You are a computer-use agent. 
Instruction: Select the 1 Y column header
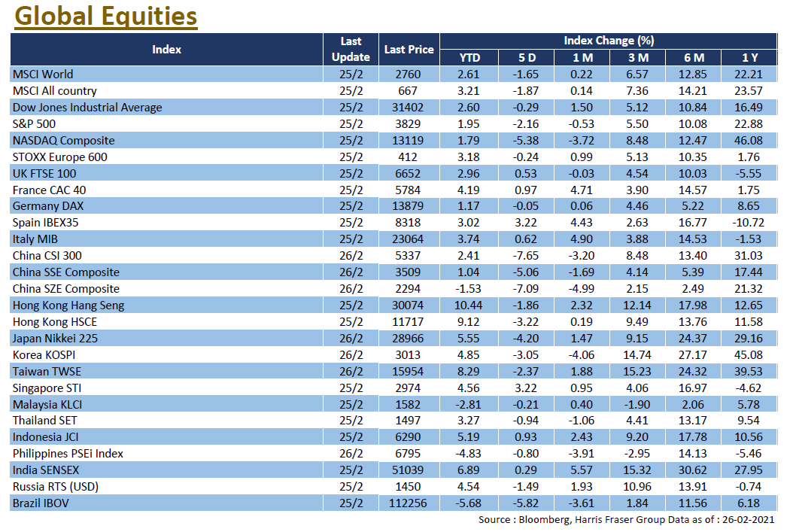(x=749, y=58)
